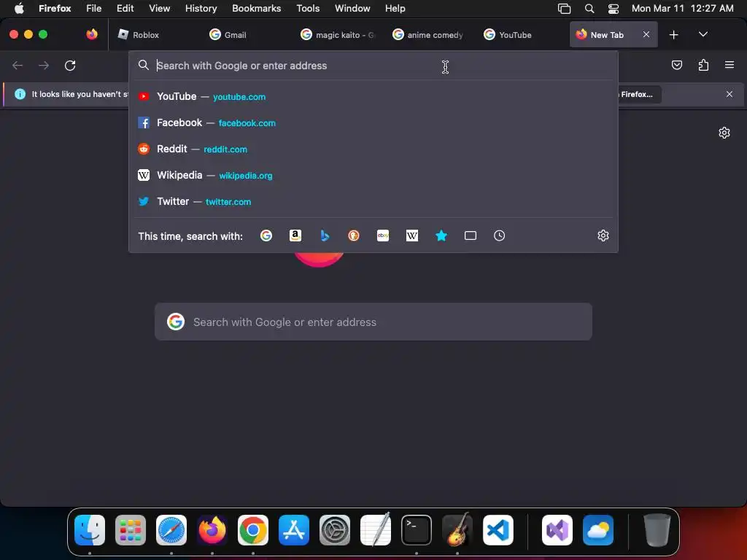Close the New Tab tab
Viewport: 747px width, 560px height.
point(646,34)
